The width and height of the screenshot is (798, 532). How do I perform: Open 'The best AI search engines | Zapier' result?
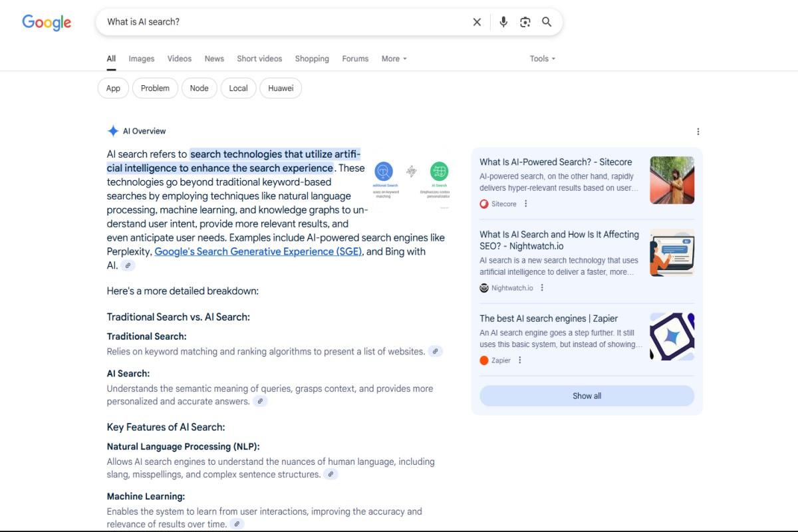549,319
